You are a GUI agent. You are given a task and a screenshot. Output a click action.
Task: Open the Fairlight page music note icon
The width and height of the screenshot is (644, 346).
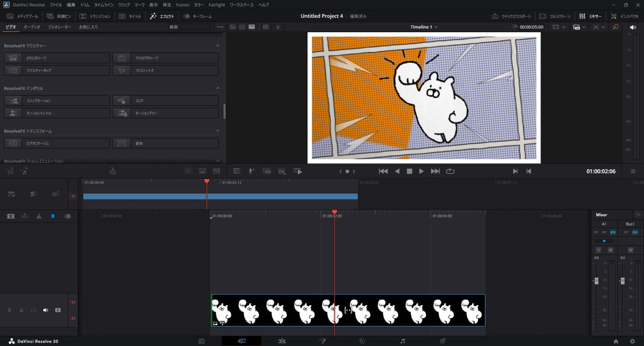(402, 341)
